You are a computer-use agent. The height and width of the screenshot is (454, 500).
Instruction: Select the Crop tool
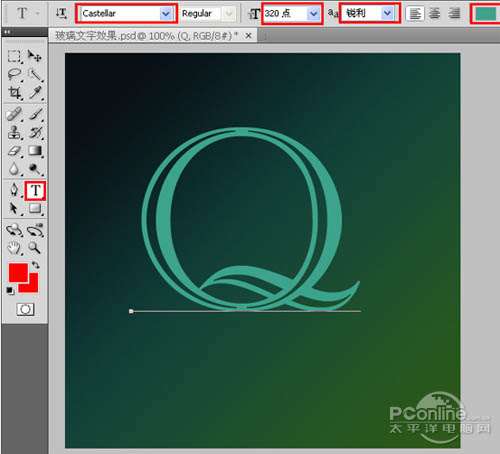pyautogui.click(x=14, y=93)
